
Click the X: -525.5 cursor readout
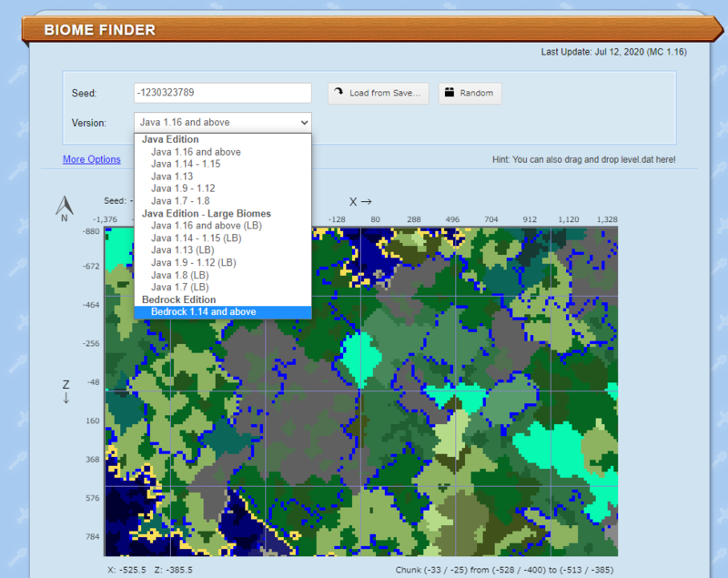[126, 570]
